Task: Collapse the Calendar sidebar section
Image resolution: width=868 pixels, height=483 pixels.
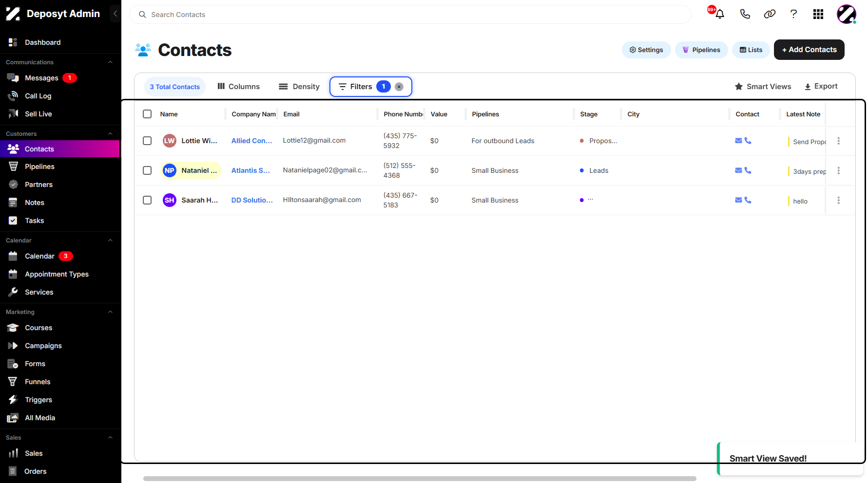Action: tap(110, 241)
